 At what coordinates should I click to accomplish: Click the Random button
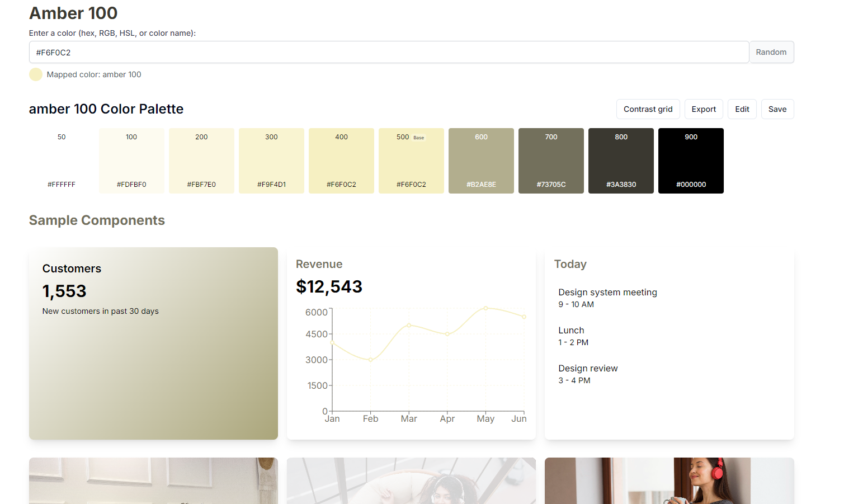coord(771,52)
